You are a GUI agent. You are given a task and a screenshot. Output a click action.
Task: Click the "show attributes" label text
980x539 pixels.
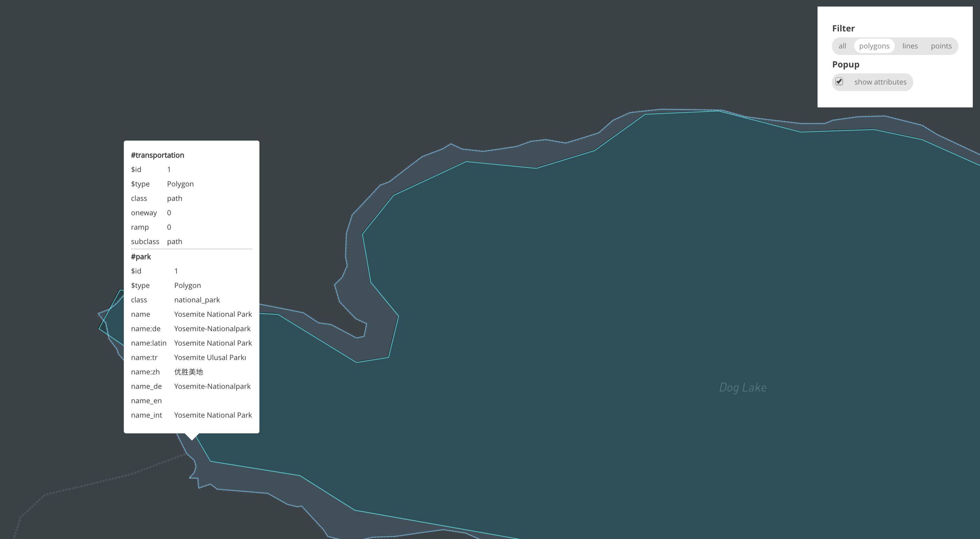pos(880,82)
